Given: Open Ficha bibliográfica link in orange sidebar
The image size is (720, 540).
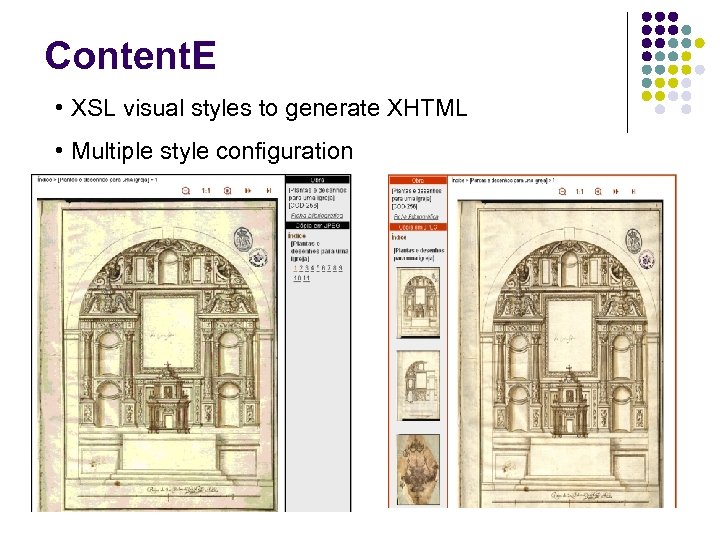Looking at the screenshot, I should pos(416,216).
